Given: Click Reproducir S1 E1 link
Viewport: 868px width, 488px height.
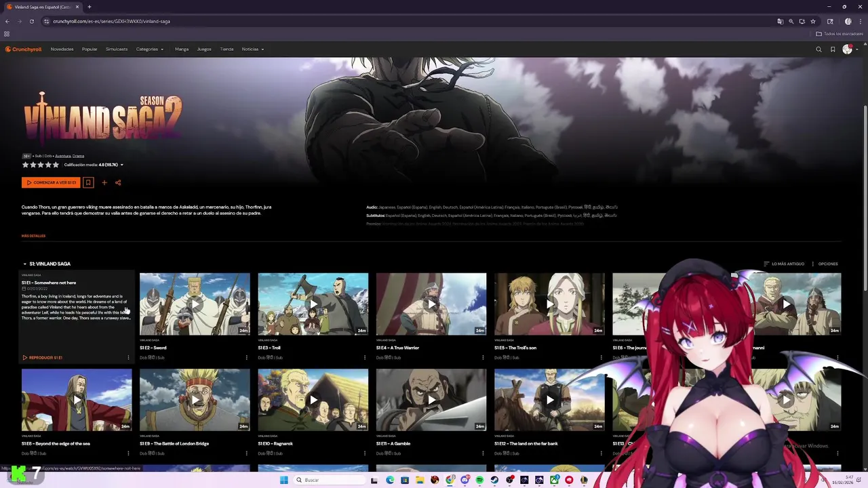Looking at the screenshot, I should pyautogui.click(x=42, y=357).
